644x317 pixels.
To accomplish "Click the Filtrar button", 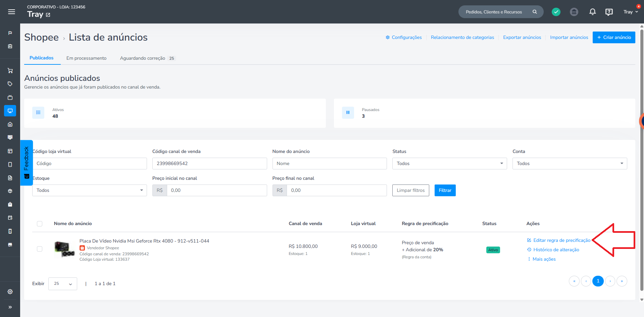I will 445,190.
